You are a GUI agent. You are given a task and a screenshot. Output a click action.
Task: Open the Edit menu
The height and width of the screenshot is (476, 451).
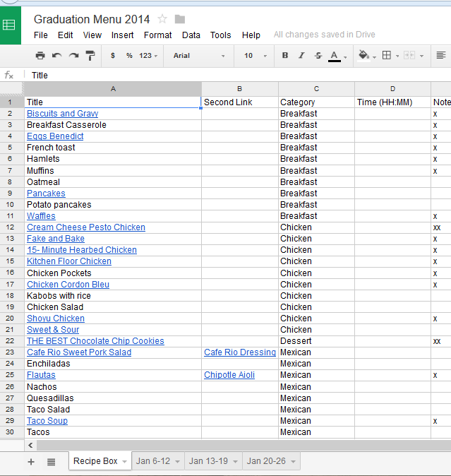65,35
